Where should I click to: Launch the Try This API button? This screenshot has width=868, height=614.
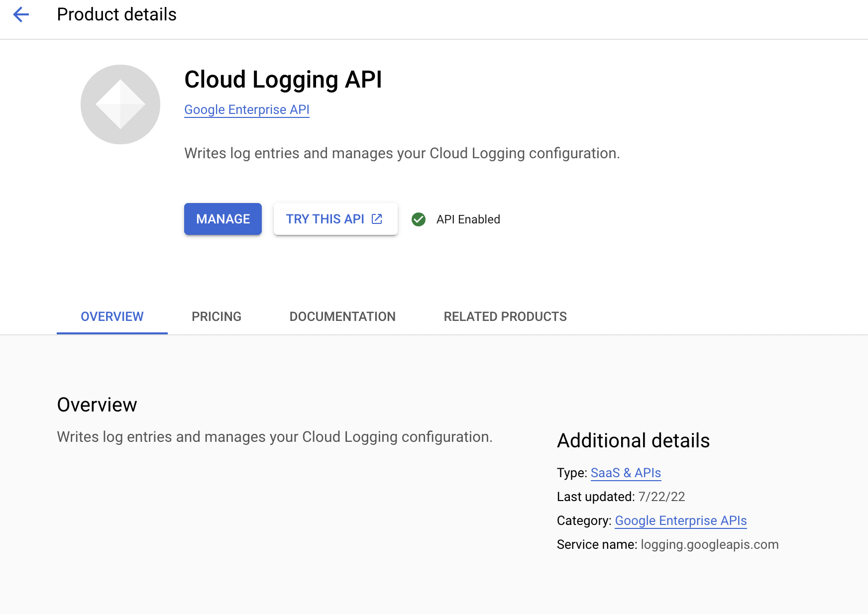click(335, 219)
